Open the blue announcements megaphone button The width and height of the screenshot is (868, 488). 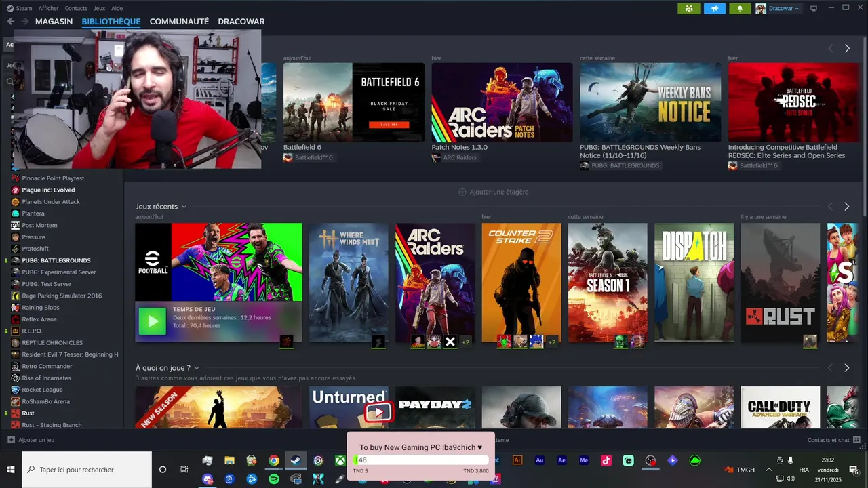pos(715,8)
